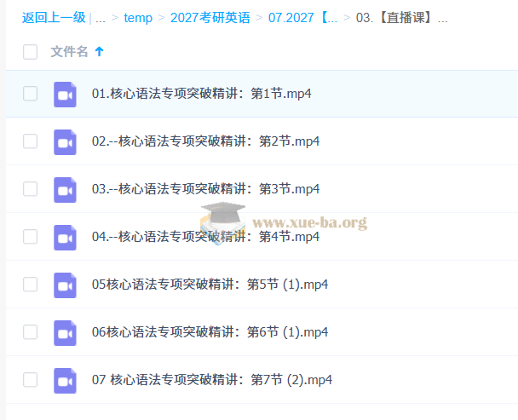518x420 pixels.
Task: Go to temp folder in breadcrumb
Action: click(138, 18)
